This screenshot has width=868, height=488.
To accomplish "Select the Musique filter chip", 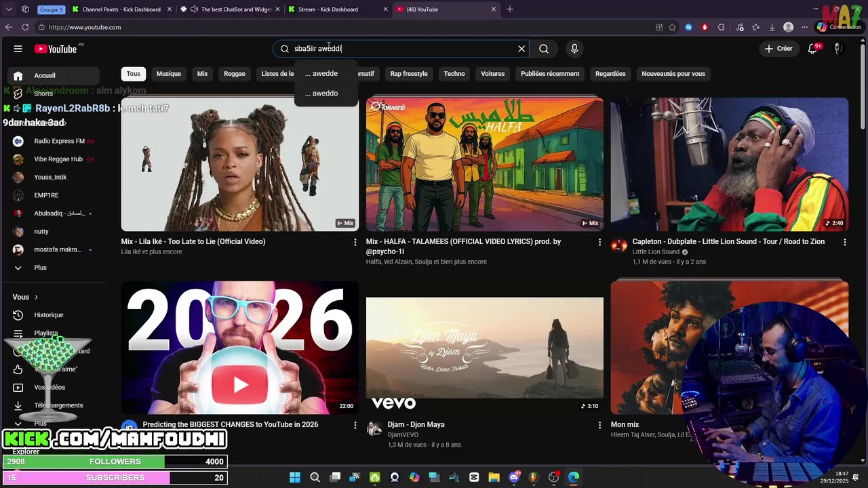I will pos(169,74).
